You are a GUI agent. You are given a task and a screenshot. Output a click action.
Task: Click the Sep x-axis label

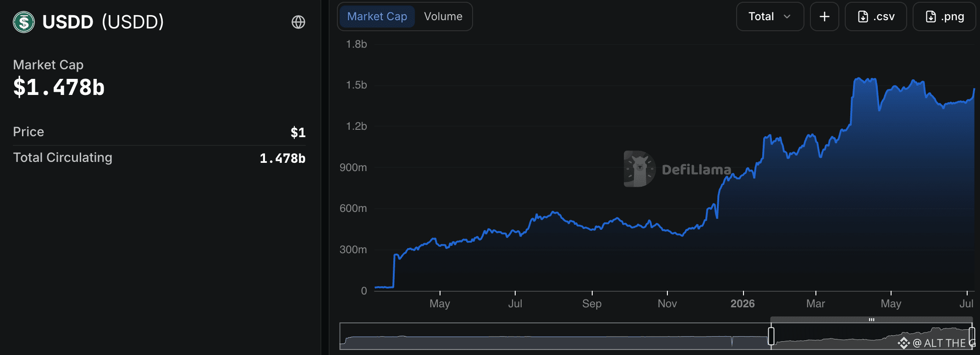click(x=592, y=304)
